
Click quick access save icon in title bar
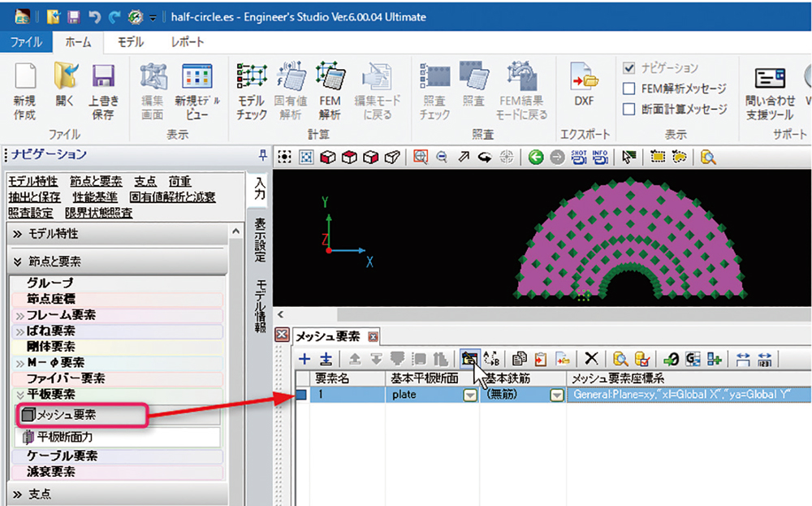74,17
